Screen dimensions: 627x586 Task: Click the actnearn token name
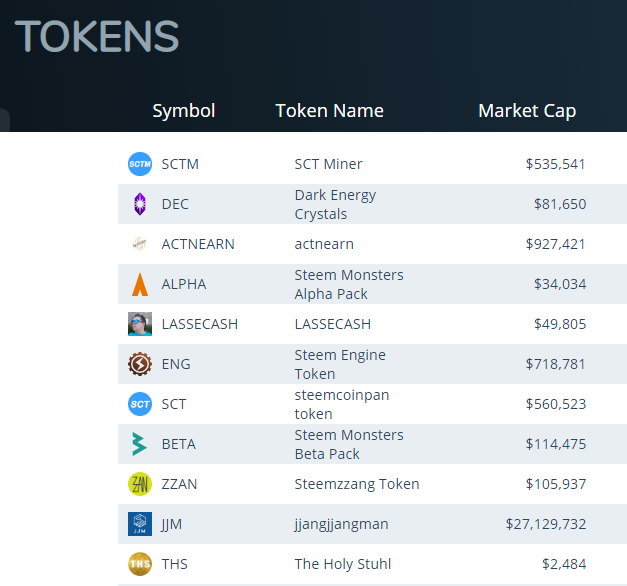click(x=324, y=244)
